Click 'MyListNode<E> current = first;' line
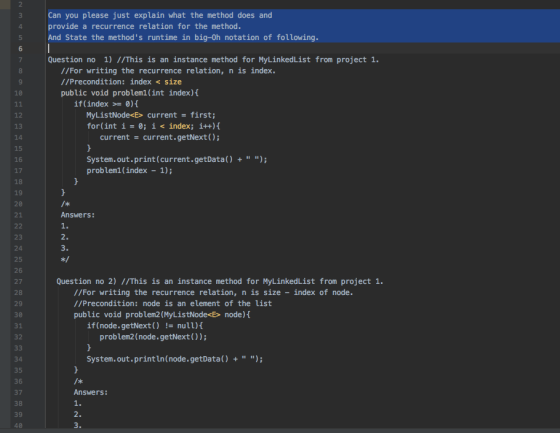560x433 pixels. pyautogui.click(x=151, y=115)
